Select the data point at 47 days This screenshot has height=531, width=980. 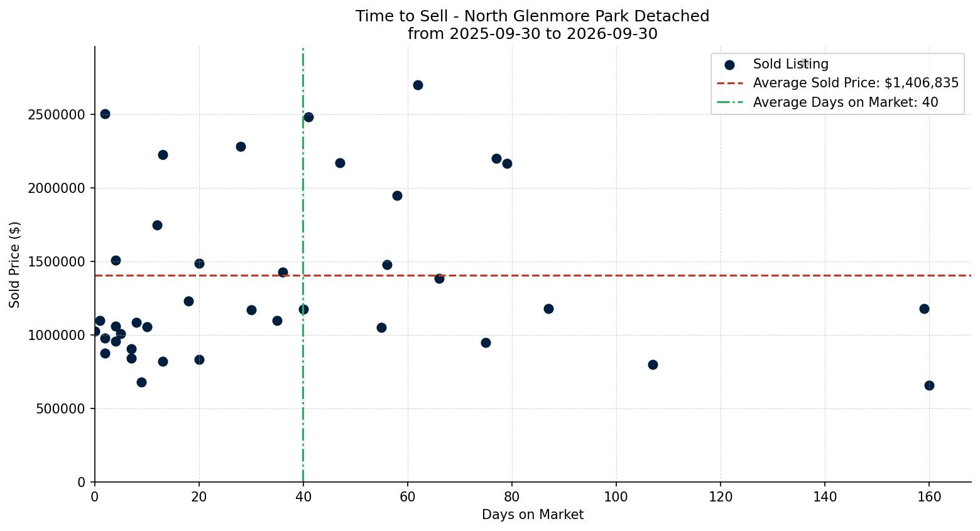click(x=340, y=163)
